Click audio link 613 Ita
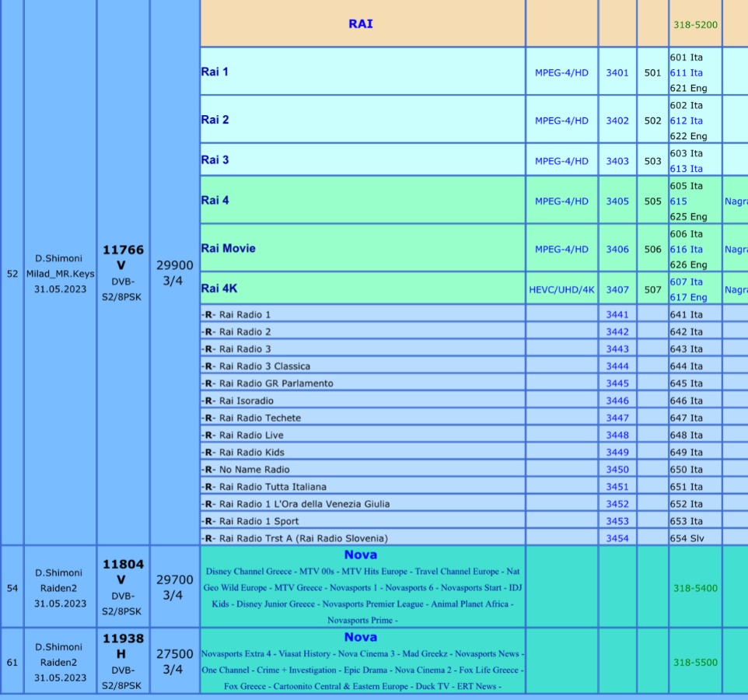Viewport: 748px width, 700px height. click(686, 169)
